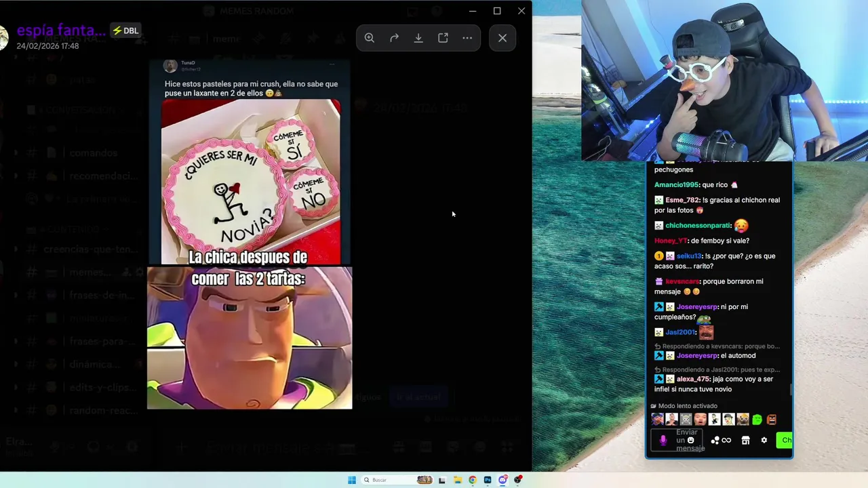
Task: Forward the image using the arrow icon
Action: [x=394, y=38]
